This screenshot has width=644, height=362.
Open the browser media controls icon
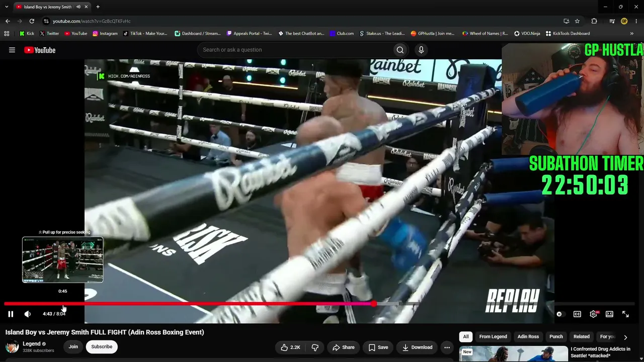(612, 21)
